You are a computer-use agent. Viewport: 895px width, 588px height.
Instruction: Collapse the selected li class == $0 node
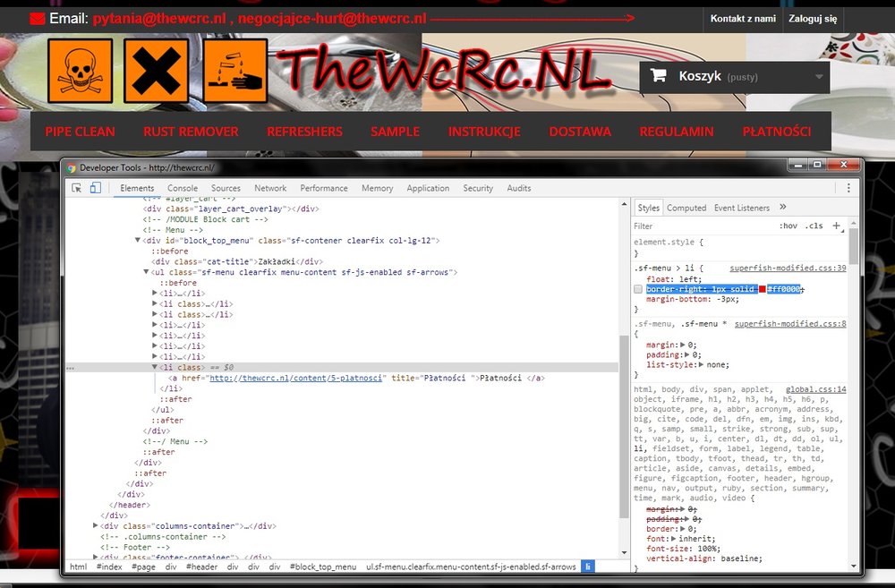[155, 367]
